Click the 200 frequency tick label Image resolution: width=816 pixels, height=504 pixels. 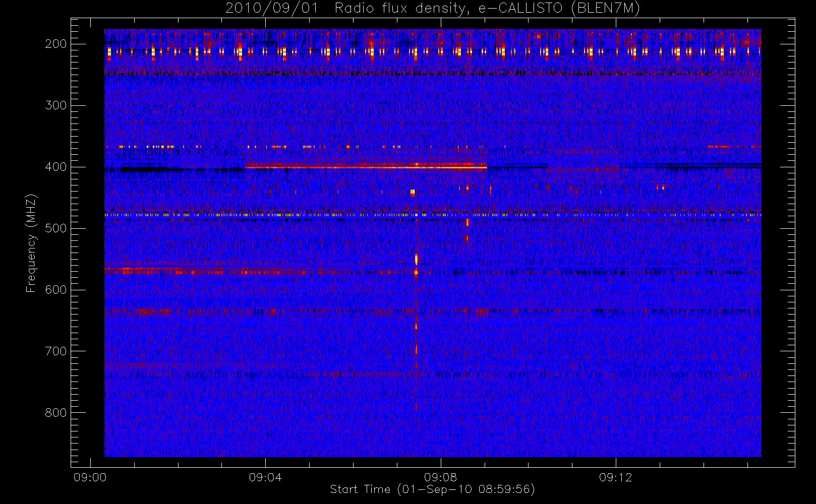tap(55, 44)
